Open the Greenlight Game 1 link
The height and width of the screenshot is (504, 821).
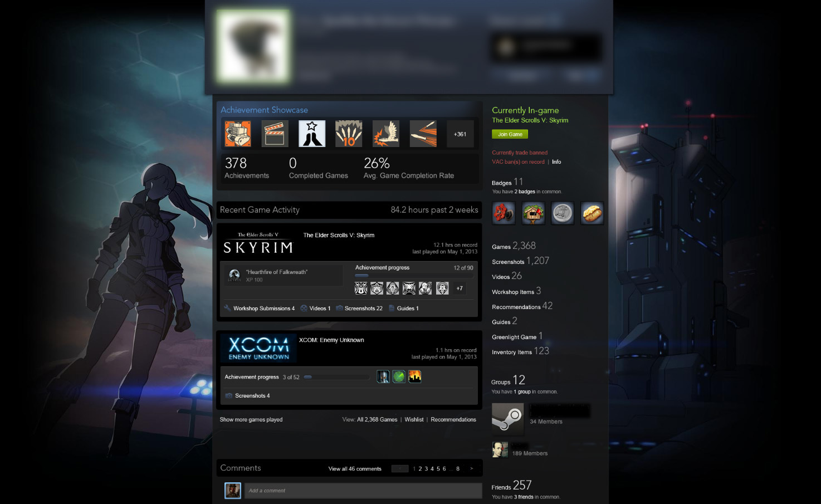pos(517,336)
